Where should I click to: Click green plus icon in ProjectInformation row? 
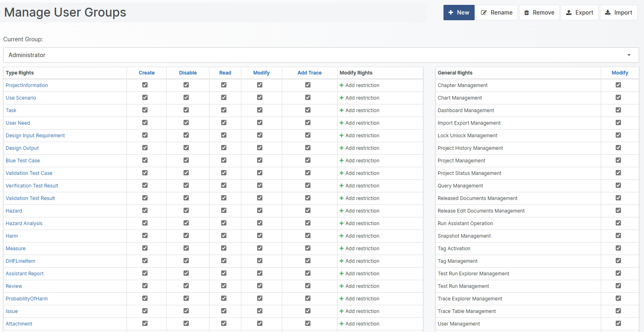coord(342,85)
